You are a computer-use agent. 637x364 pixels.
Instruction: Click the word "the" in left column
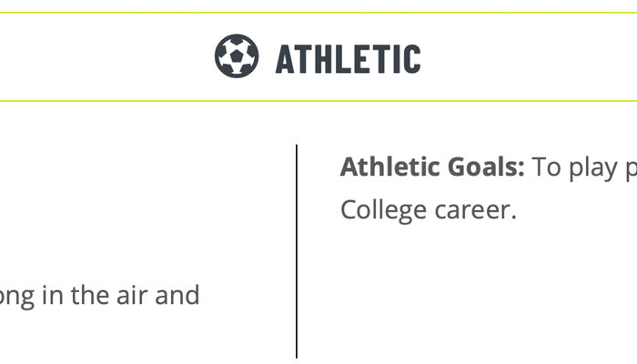pyautogui.click(x=89, y=295)
